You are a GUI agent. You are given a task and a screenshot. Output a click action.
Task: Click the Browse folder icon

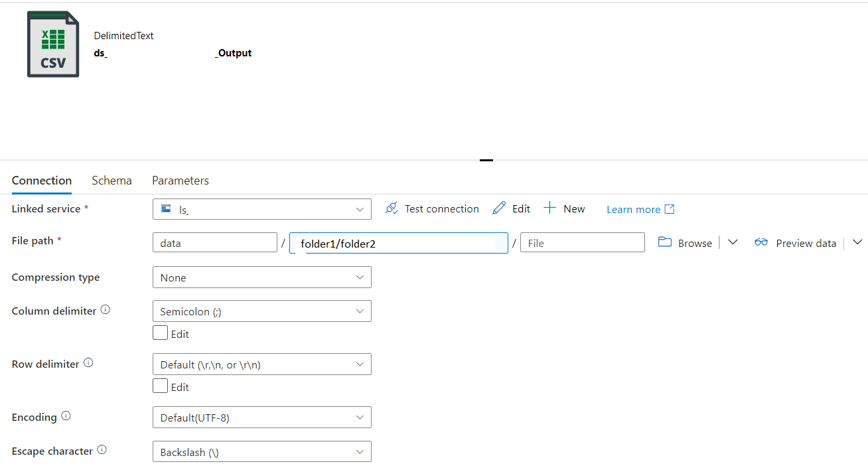665,242
